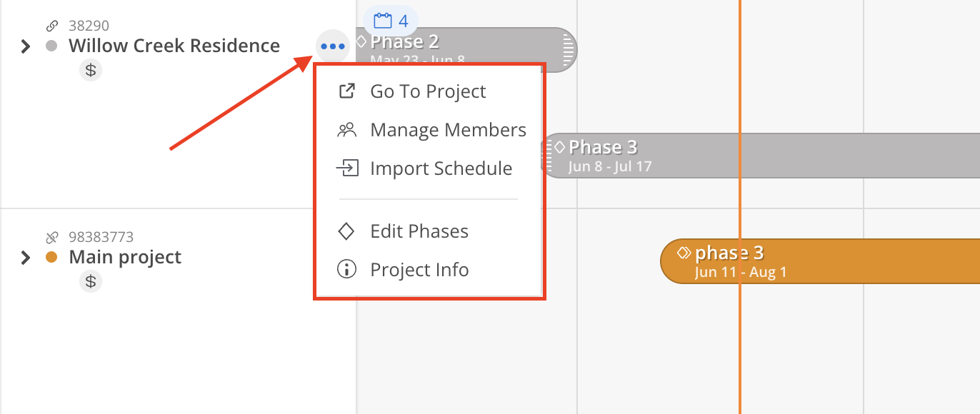Expand the Willow Creek Residence row
The image size is (980, 414).
tap(26, 46)
